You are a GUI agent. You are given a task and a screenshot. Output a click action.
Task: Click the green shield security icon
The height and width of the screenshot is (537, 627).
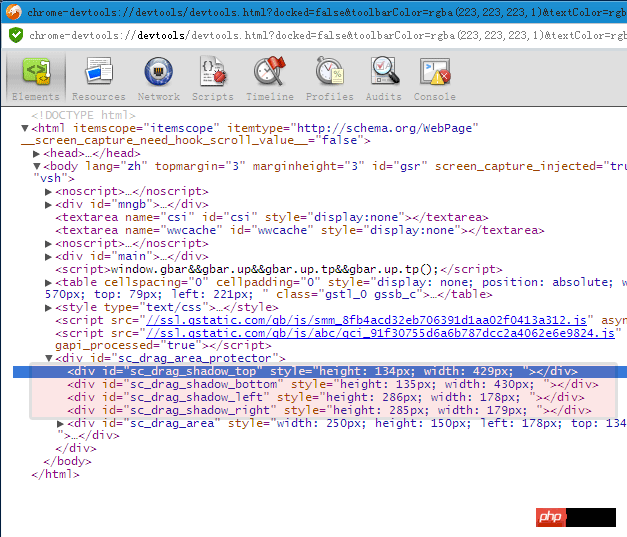pos(16,35)
